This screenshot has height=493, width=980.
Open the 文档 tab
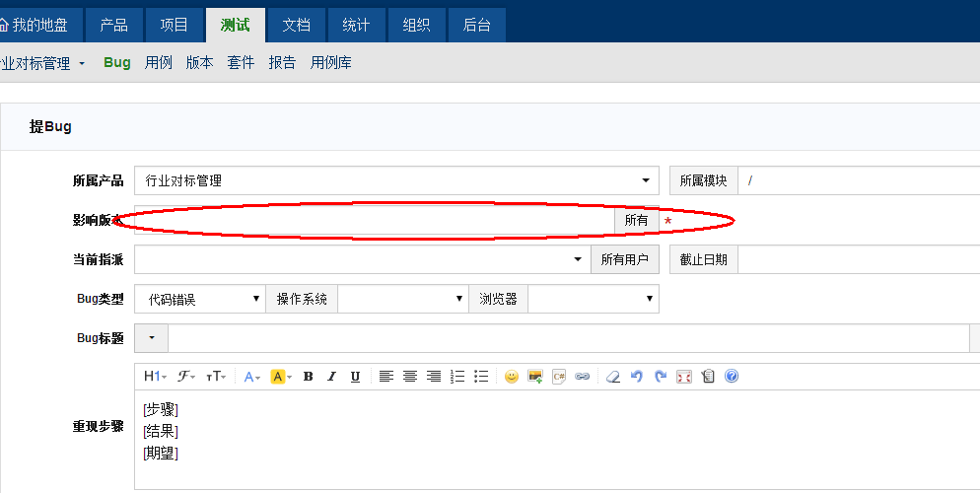[296, 25]
